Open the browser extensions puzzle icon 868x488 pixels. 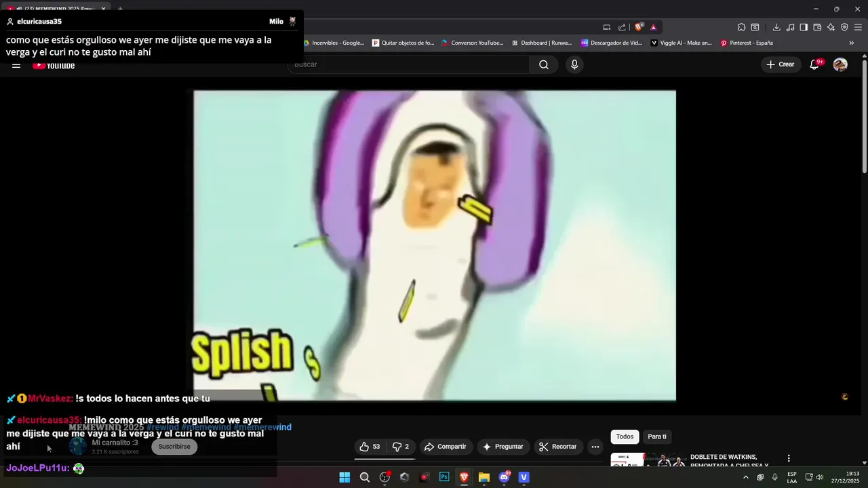pos(742,27)
